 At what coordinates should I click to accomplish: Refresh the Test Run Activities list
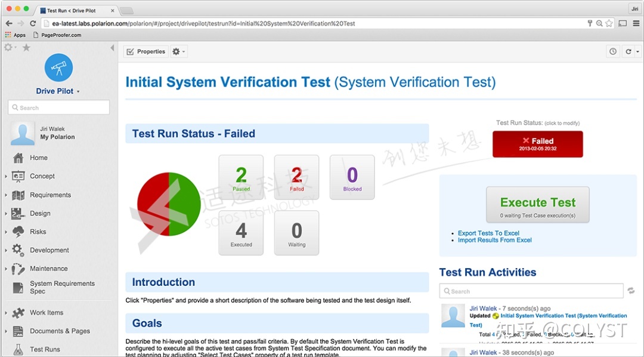pyautogui.click(x=631, y=291)
